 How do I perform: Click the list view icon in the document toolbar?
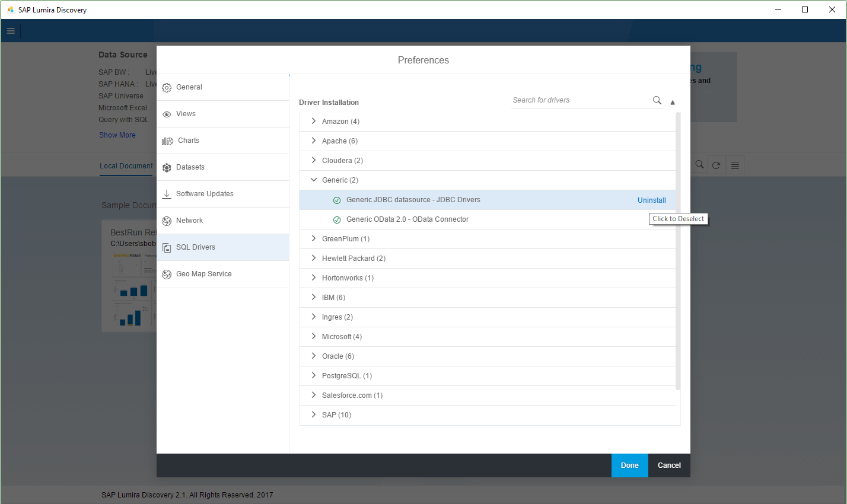(735, 165)
